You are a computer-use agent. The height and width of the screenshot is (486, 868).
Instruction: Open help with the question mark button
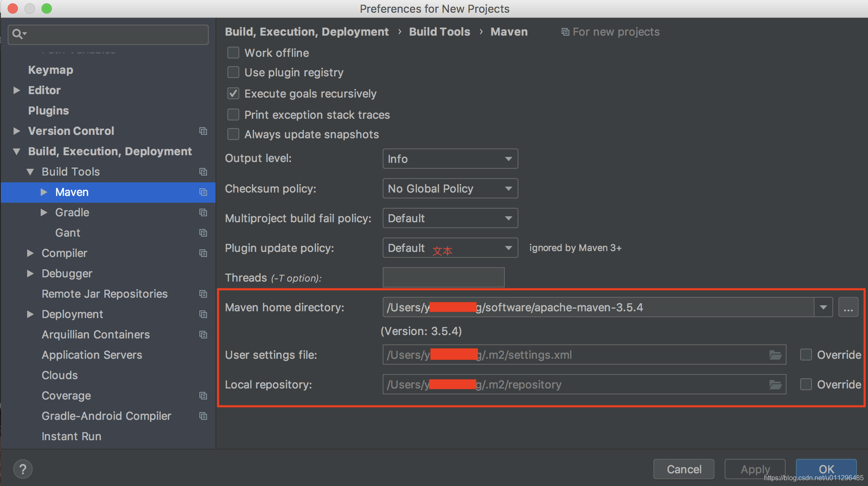pyautogui.click(x=23, y=469)
